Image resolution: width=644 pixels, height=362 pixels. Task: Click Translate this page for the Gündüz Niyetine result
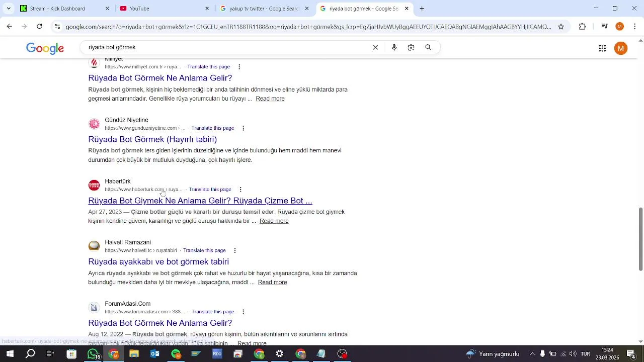pyautogui.click(x=213, y=128)
